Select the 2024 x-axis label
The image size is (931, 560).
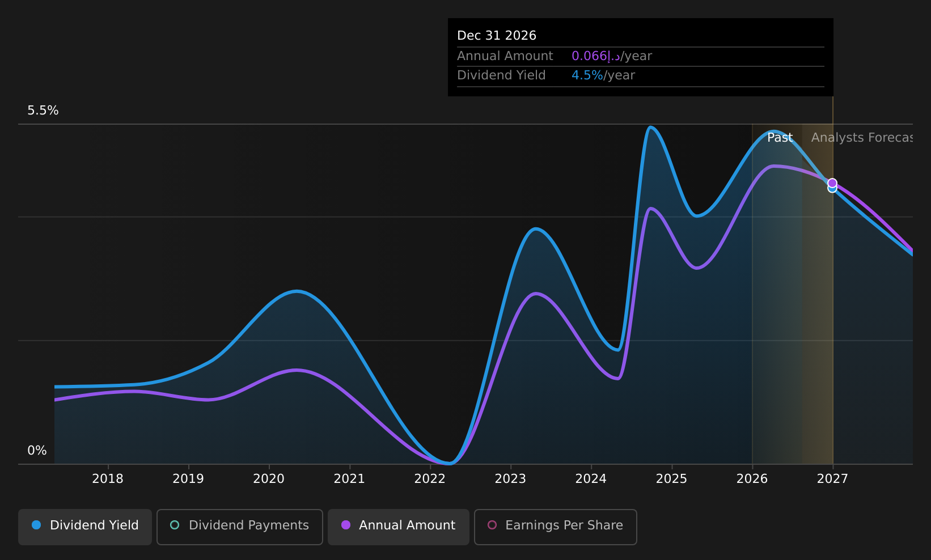click(x=591, y=479)
